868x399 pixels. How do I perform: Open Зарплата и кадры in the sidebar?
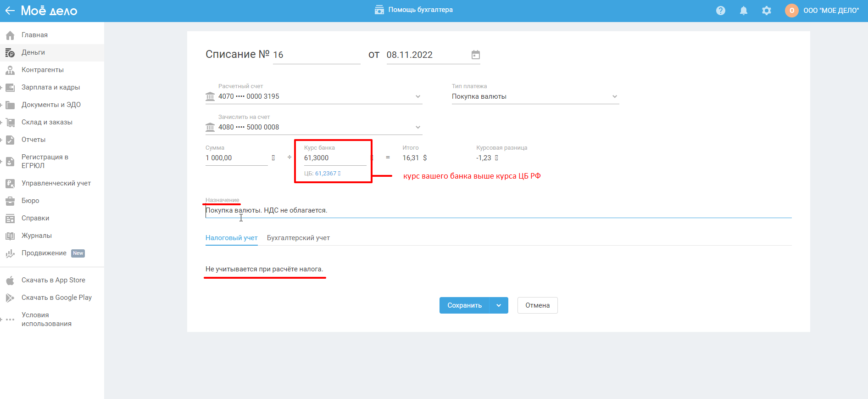50,87
